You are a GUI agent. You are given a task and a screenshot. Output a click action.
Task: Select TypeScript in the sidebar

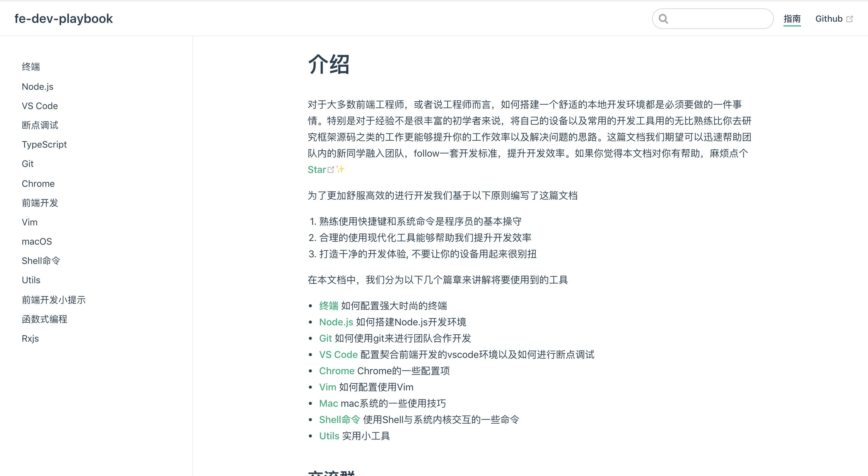(44, 144)
